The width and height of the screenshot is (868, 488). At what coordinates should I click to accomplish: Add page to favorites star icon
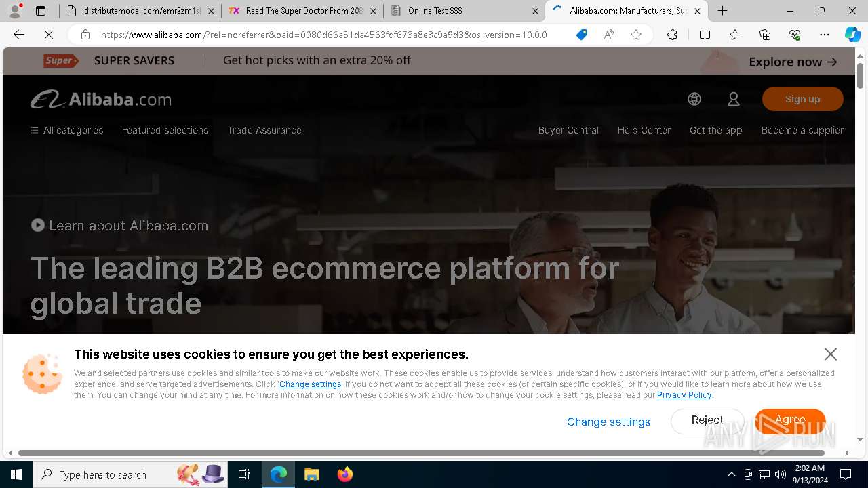pyautogui.click(x=636, y=35)
